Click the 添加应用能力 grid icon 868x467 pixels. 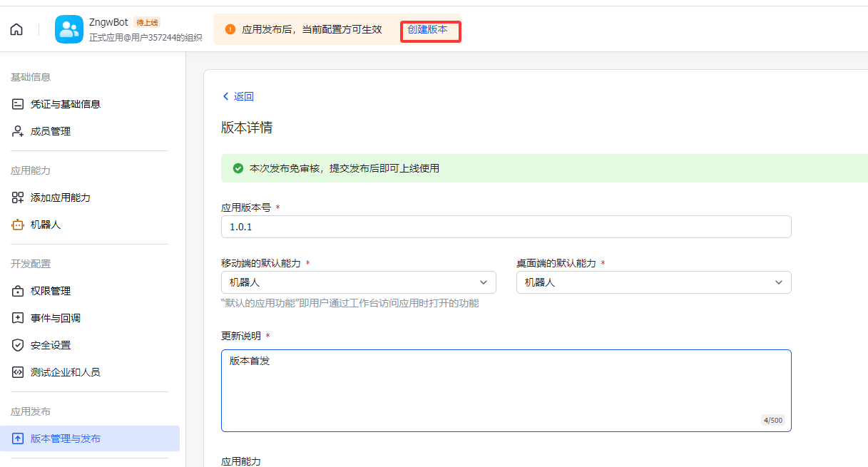tap(18, 197)
